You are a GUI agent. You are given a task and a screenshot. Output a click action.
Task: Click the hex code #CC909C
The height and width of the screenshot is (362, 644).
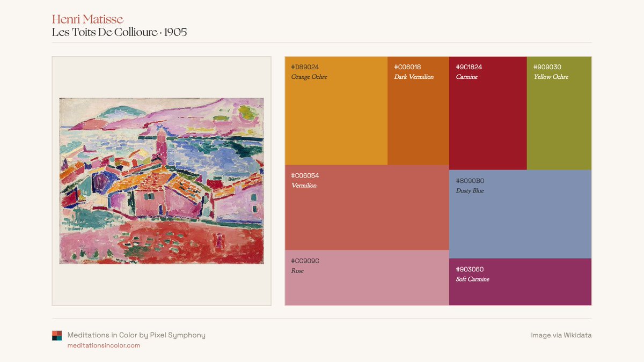pos(305,261)
